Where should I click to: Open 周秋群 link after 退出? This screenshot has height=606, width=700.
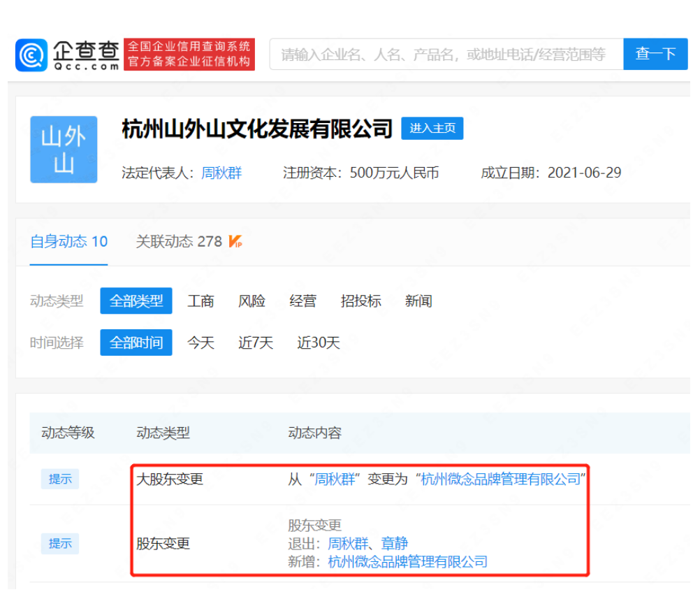coord(348,544)
